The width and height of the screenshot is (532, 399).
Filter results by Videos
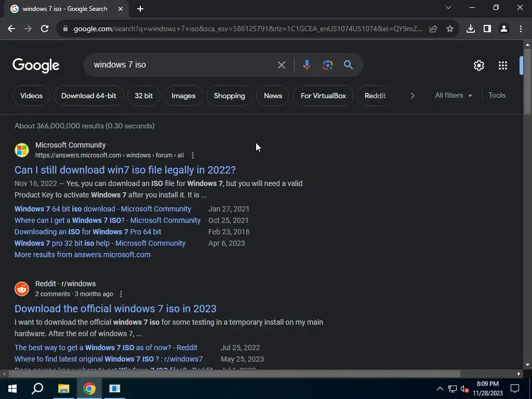(x=31, y=96)
